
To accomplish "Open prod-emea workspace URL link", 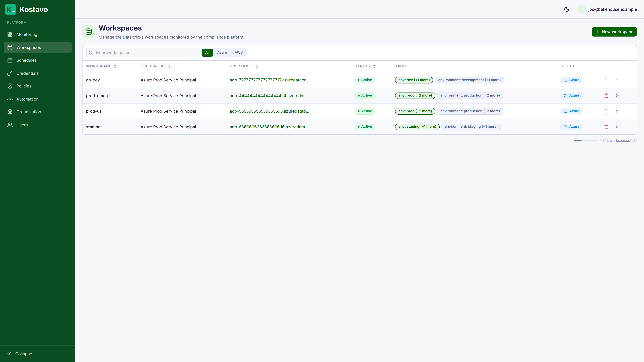I will (x=269, y=96).
